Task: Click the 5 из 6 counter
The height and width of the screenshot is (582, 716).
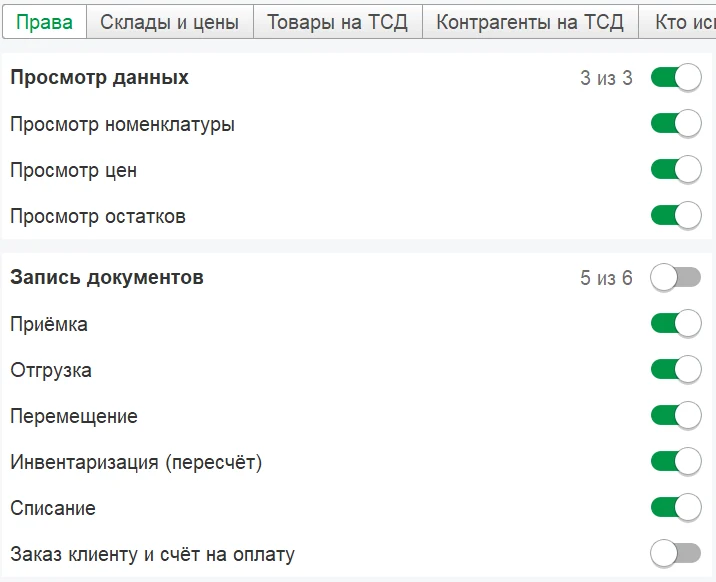Action: point(606,278)
